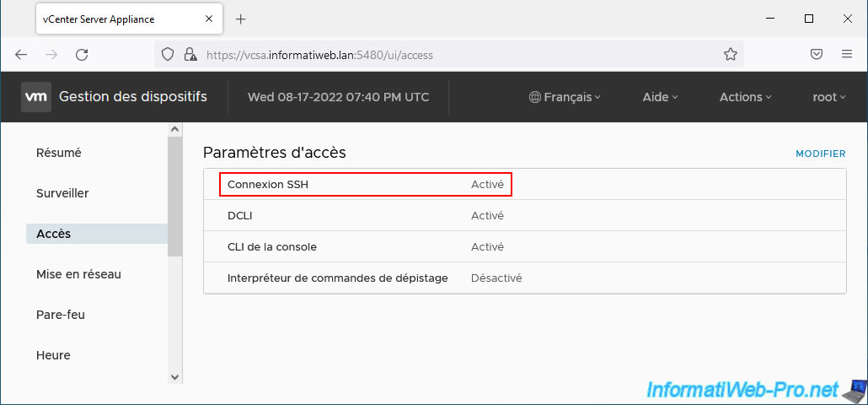
Task: Open the Pare-feu sidebar section
Action: point(61,315)
